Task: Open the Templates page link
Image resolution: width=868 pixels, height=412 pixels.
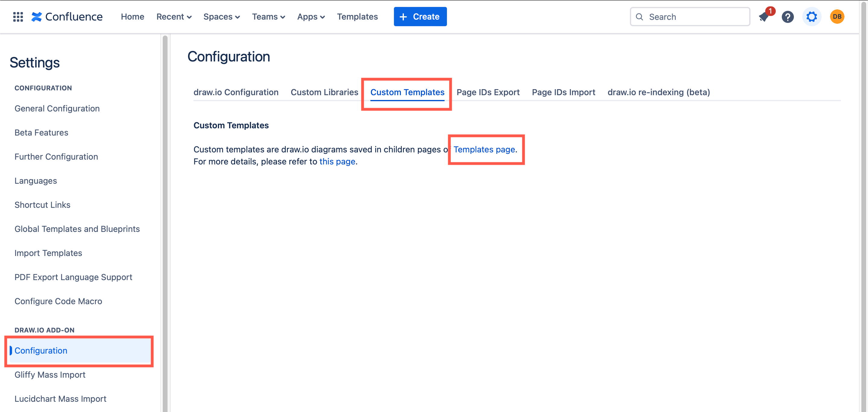Action: (484, 149)
